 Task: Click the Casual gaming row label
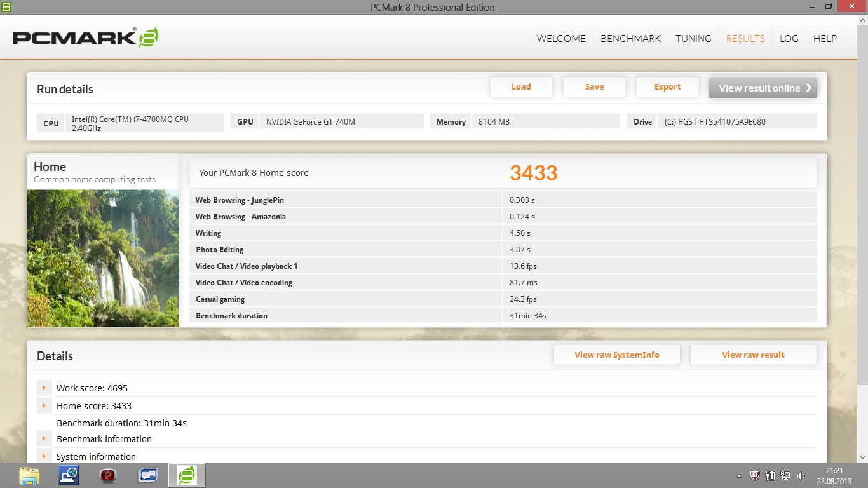click(x=220, y=299)
